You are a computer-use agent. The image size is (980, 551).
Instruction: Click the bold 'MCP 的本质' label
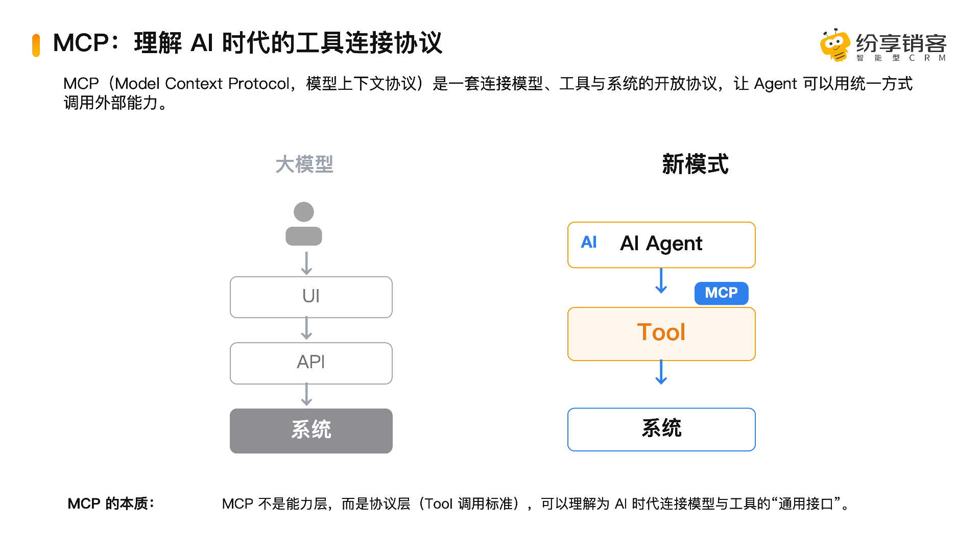click(x=111, y=504)
